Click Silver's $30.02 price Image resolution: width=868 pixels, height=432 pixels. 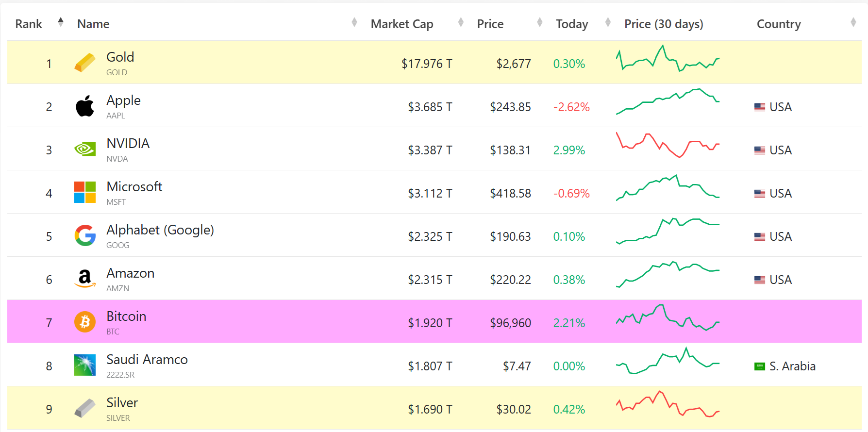point(514,409)
